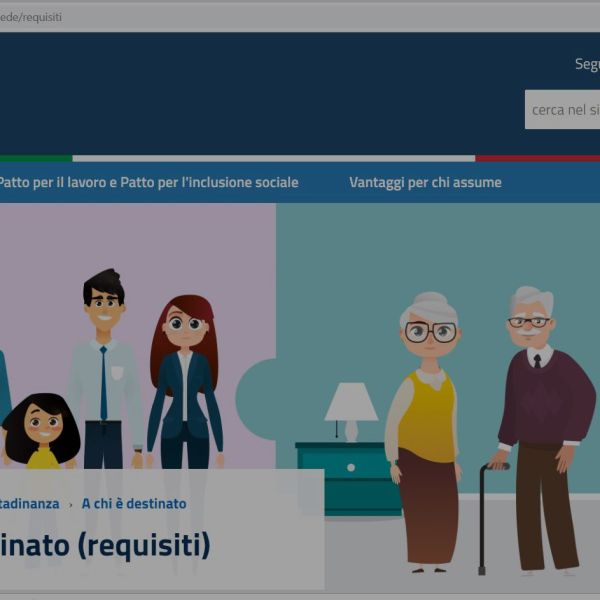This screenshot has height=600, width=600.
Task: Open 'Patto per il lavoro e Patto per l'inclusione sociale' menu
Action: 148,183
